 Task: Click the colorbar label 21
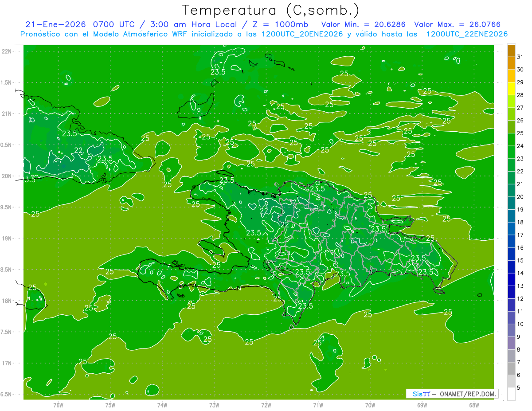tap(520, 184)
